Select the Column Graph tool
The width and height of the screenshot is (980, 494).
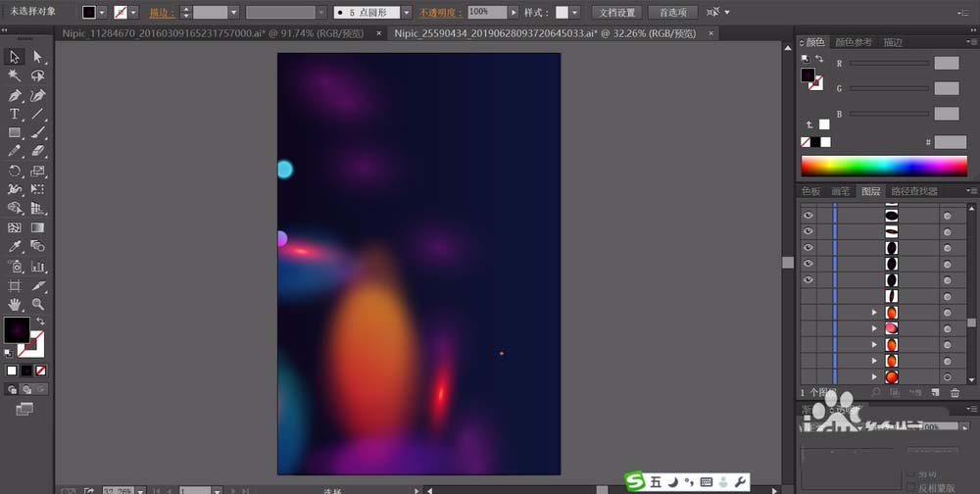[37, 267]
